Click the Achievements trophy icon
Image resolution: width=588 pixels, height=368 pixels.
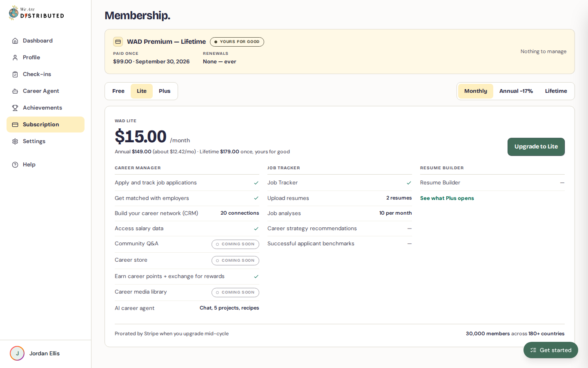tap(15, 108)
